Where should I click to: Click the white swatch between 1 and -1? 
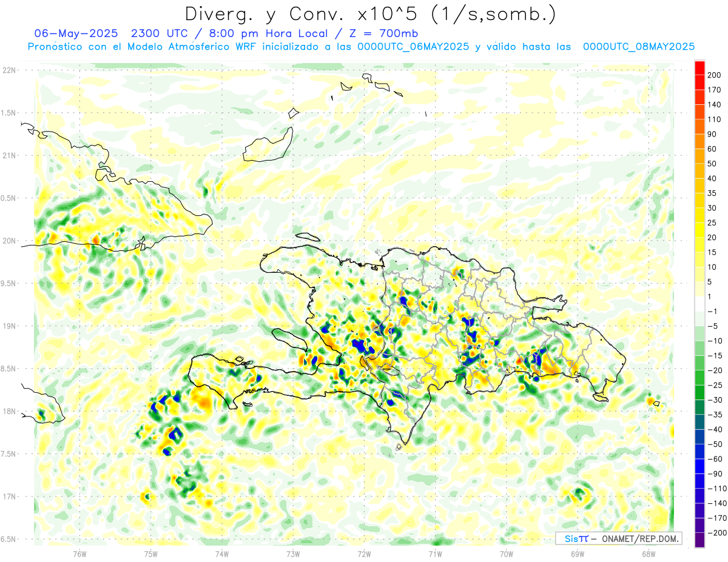699,304
